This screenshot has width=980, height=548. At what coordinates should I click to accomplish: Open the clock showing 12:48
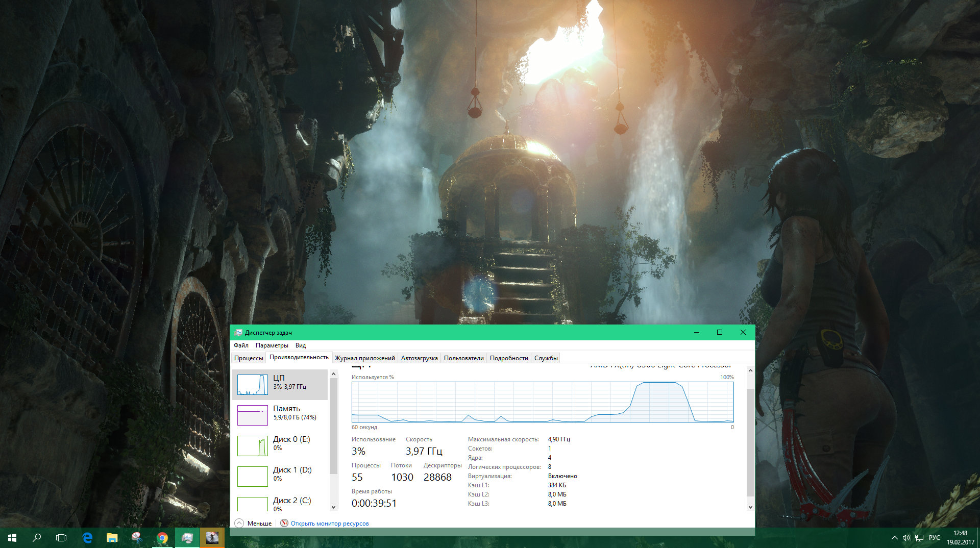coord(961,538)
